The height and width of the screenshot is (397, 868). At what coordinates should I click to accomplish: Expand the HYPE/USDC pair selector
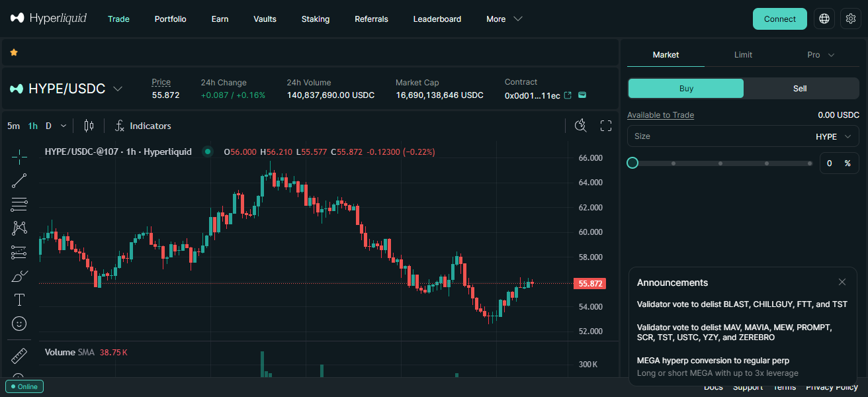point(66,89)
